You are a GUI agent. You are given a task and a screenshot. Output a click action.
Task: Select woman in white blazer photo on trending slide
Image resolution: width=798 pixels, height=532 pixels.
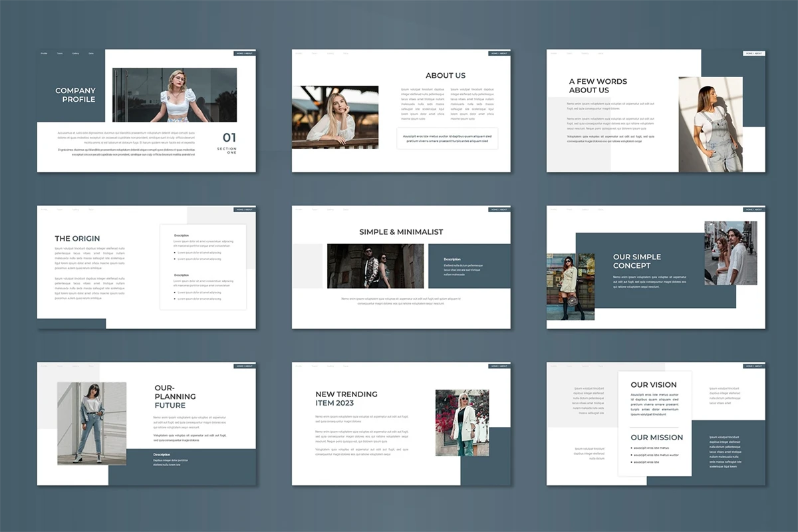[x=462, y=422]
